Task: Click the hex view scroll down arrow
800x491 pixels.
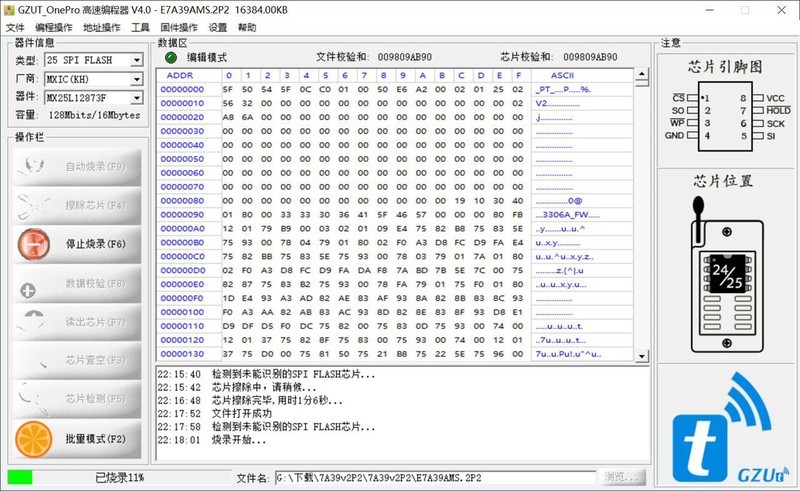Action: pyautogui.click(x=641, y=356)
